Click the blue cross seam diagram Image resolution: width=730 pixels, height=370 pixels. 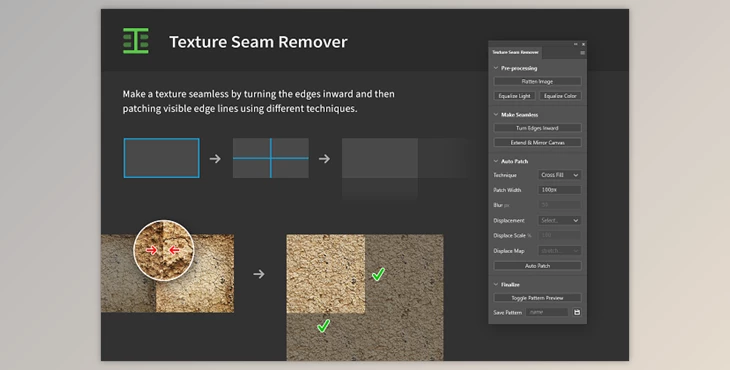[270, 158]
